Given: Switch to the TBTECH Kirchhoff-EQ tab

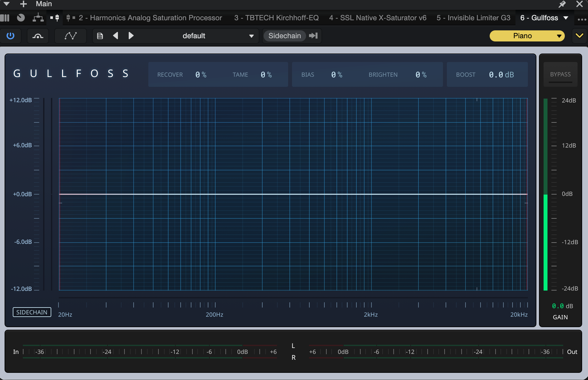Looking at the screenshot, I should pyautogui.click(x=276, y=18).
